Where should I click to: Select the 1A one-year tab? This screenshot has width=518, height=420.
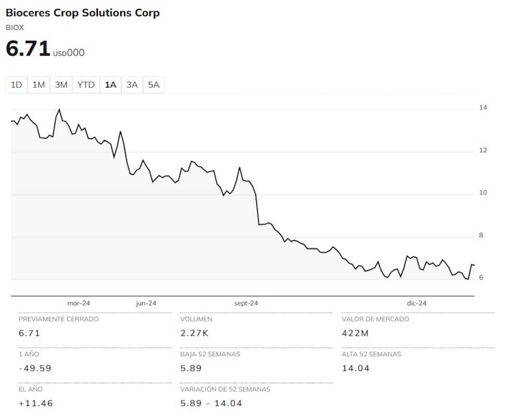tap(110, 85)
